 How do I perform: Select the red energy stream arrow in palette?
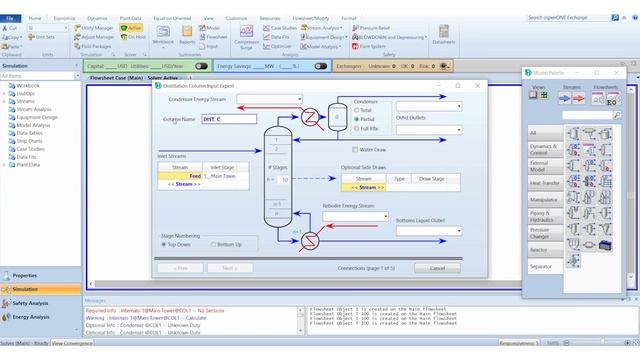click(x=578, y=98)
